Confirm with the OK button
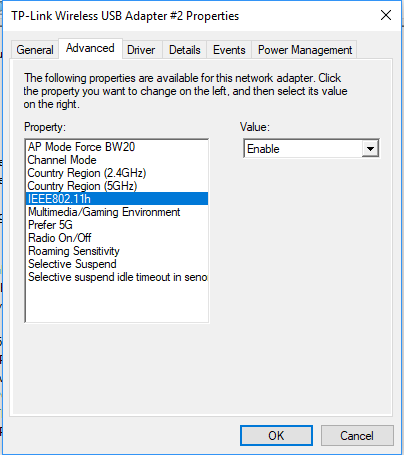Screen dimensions: 404x455 pyautogui.click(x=276, y=435)
